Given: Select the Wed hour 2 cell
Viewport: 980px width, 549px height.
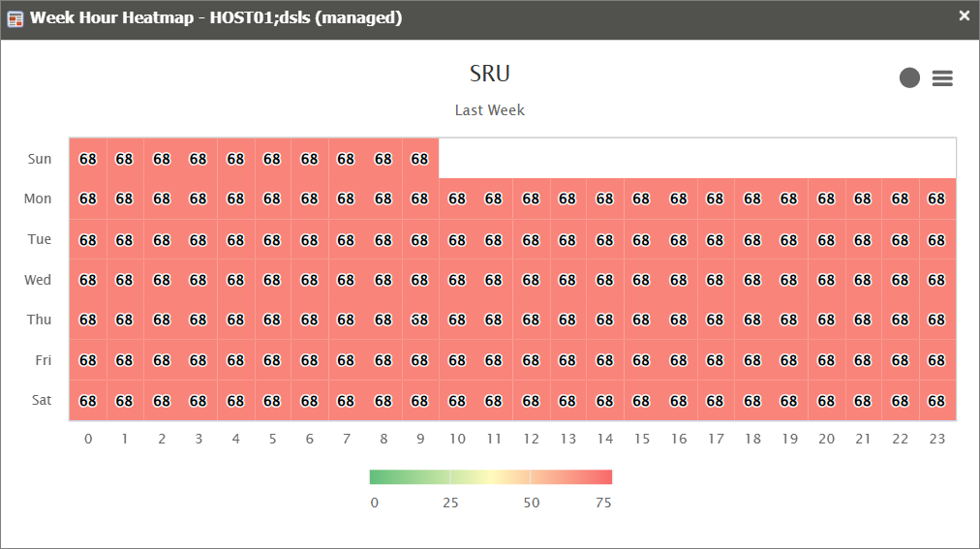Looking at the screenshot, I should pyautogui.click(x=162, y=280).
